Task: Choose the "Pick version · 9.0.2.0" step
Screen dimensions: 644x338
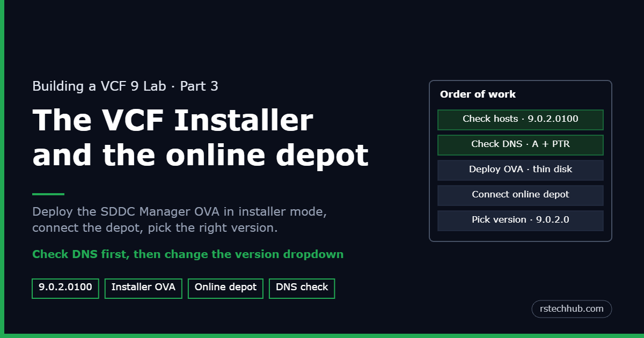Action: point(521,221)
